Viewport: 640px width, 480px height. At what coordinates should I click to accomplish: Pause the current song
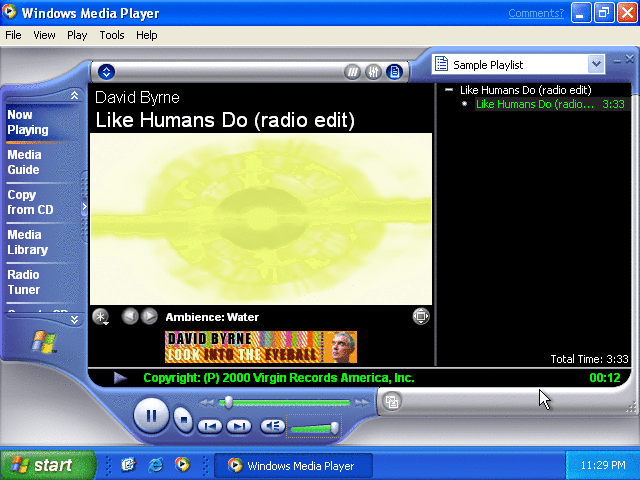click(x=151, y=416)
